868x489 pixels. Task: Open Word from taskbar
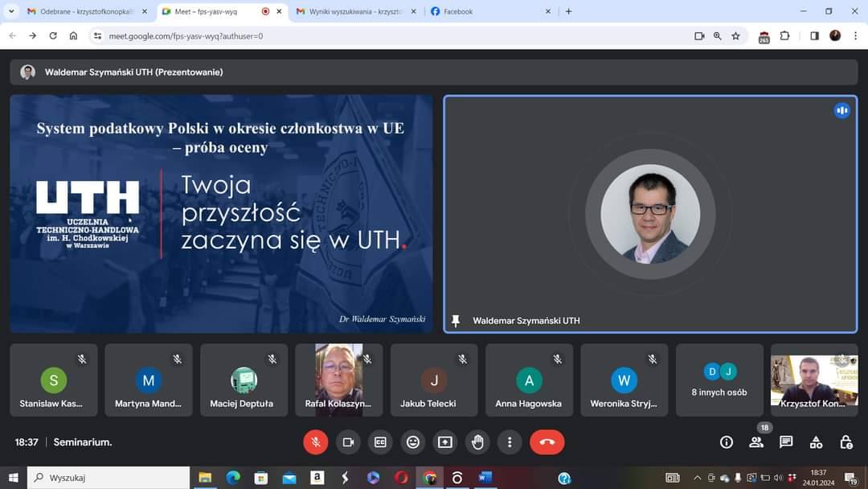coord(485,478)
